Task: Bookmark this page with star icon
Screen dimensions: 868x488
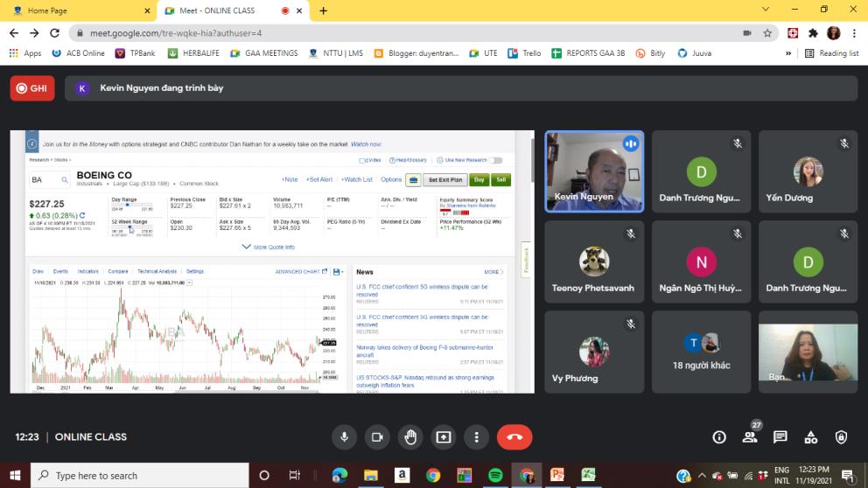Action: (x=767, y=33)
